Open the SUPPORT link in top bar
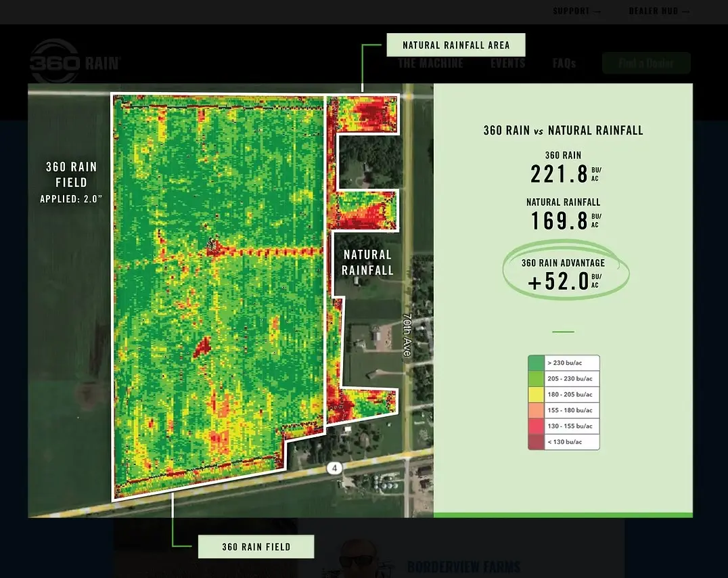This screenshot has height=578, width=728. 576,12
